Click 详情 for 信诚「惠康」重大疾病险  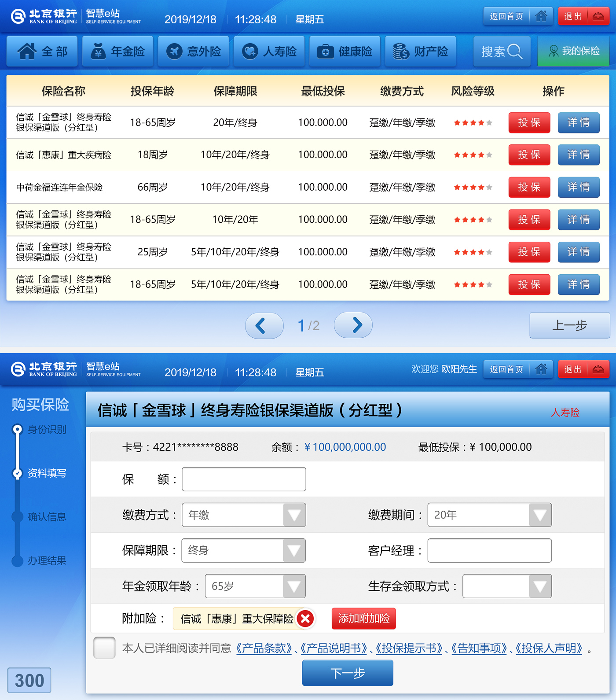click(x=579, y=155)
